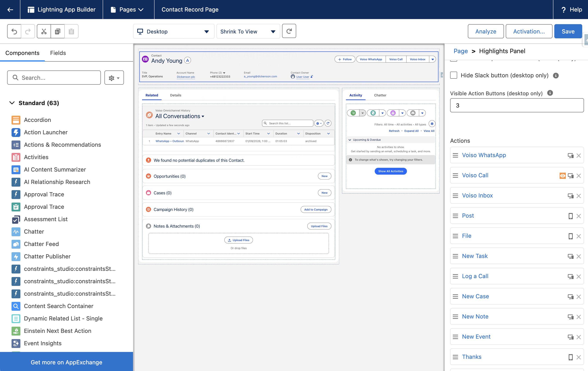Paste the copied component
Image resolution: width=588 pixels, height=371 pixels.
click(x=71, y=31)
